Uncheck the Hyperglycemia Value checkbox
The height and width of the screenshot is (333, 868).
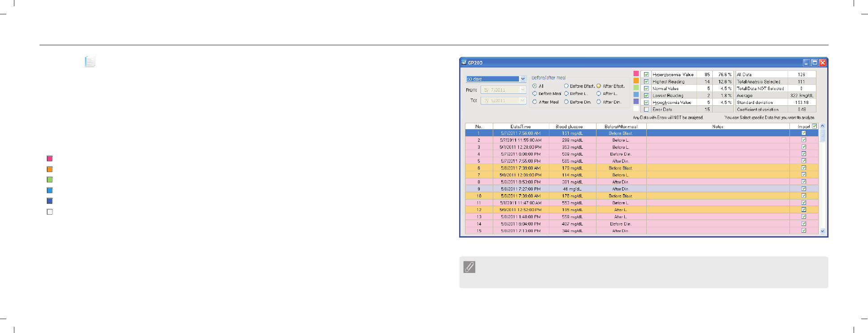point(646,74)
